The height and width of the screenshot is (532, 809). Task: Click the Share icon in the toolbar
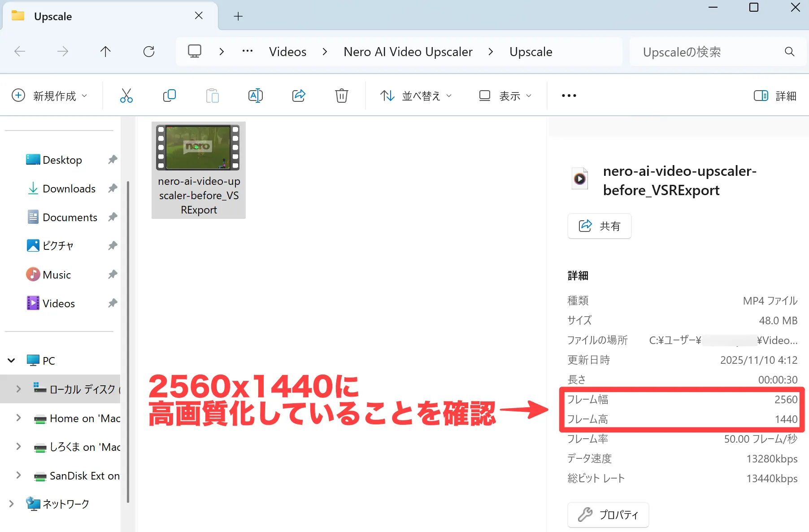click(298, 95)
